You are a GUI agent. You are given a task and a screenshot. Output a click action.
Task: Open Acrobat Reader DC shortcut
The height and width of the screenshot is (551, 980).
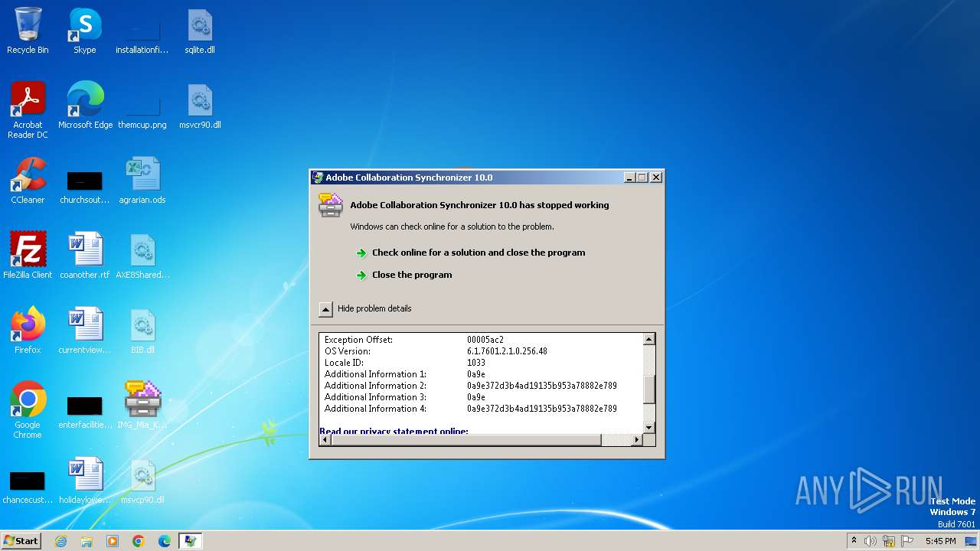[x=28, y=110]
